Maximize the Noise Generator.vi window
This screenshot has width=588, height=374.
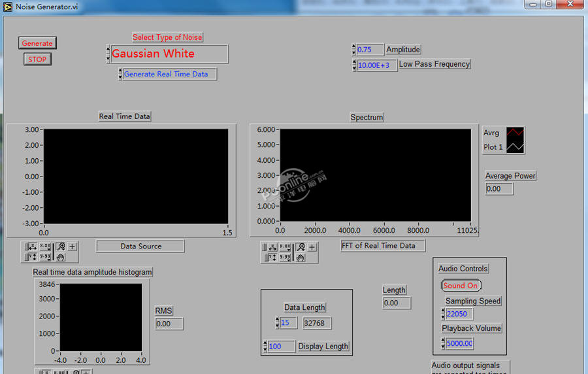tap(549, 4)
